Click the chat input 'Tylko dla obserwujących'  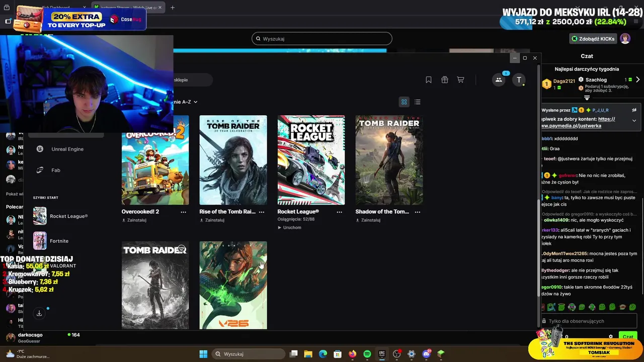tap(589, 321)
